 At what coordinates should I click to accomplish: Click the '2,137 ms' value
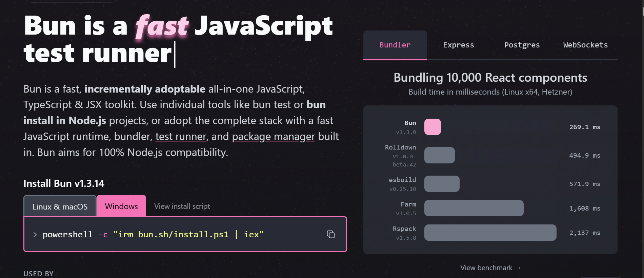click(585, 233)
